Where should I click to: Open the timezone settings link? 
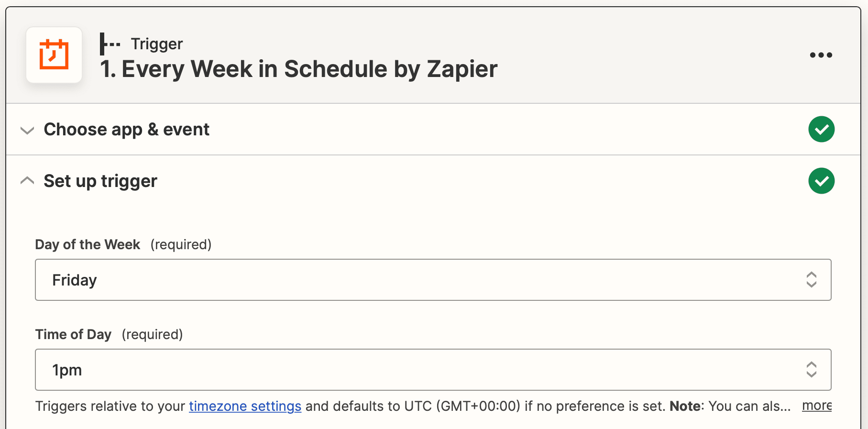[244, 406]
